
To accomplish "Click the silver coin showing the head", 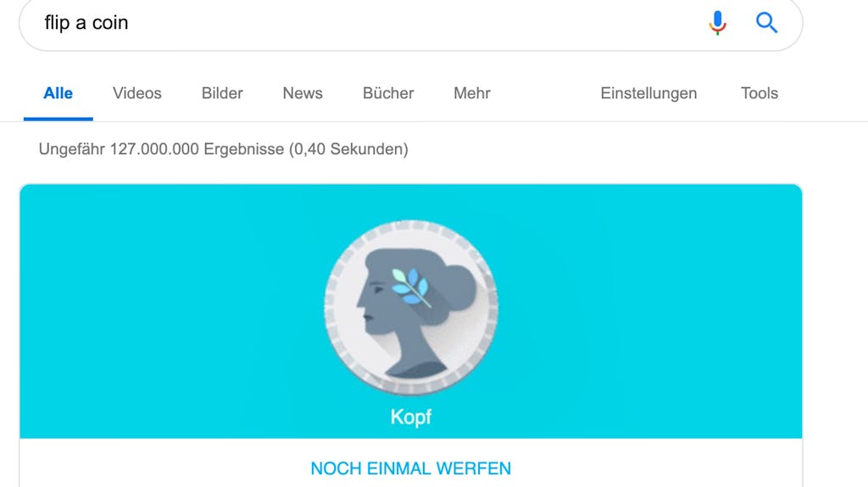I will point(411,307).
